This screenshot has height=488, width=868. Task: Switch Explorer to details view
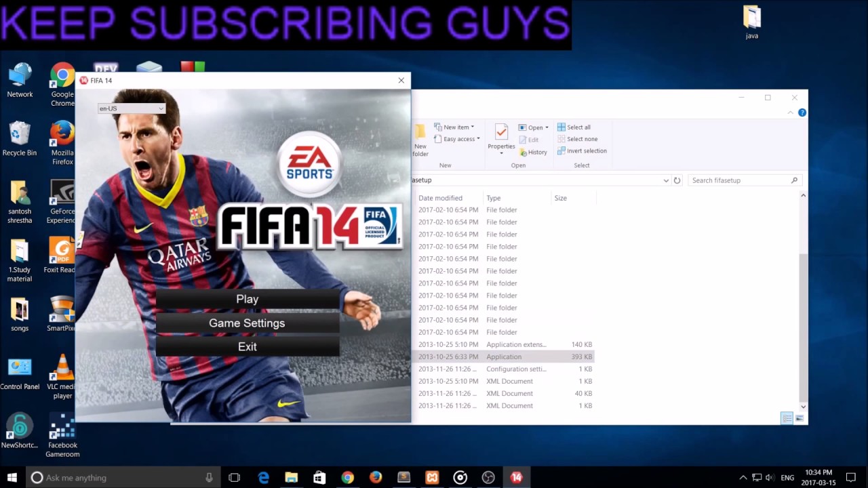[x=787, y=419]
